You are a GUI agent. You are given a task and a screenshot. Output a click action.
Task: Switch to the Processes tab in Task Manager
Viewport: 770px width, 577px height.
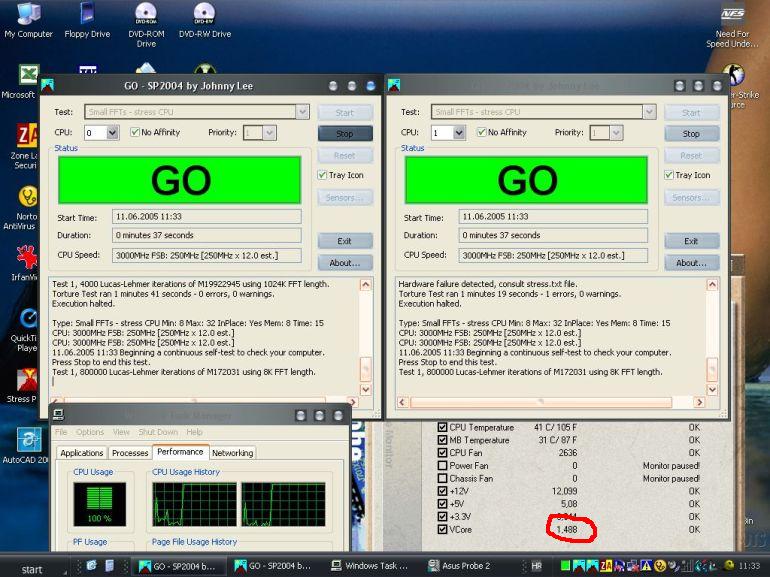[x=130, y=453]
